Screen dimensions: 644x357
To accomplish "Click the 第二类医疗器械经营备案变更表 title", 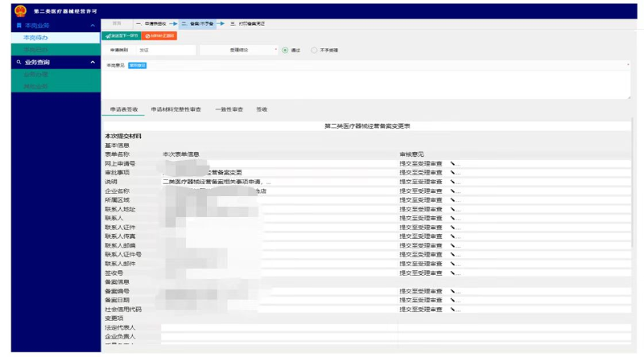I will click(x=367, y=126).
